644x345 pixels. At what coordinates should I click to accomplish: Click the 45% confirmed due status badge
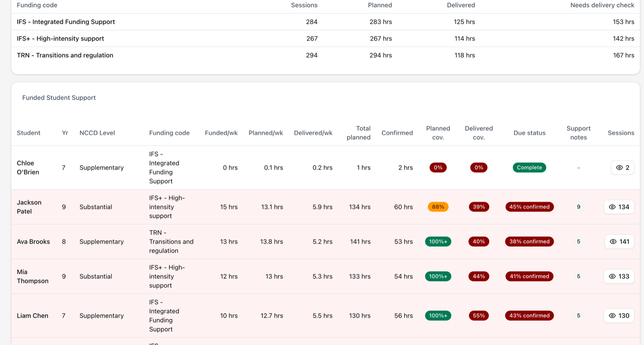point(529,207)
